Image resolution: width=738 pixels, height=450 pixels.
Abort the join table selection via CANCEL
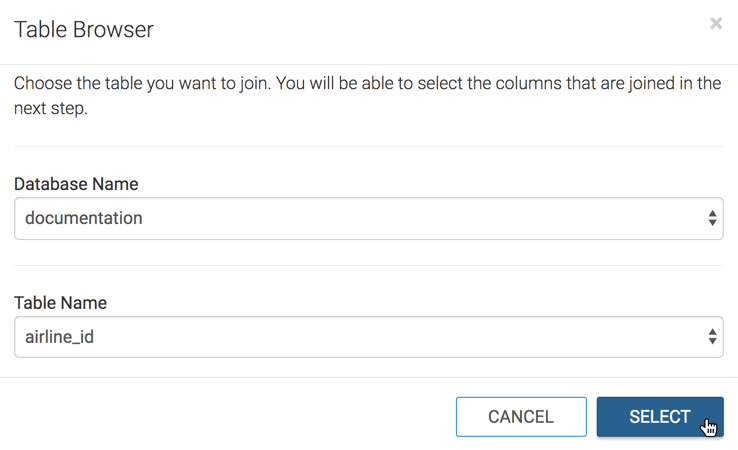tap(521, 417)
